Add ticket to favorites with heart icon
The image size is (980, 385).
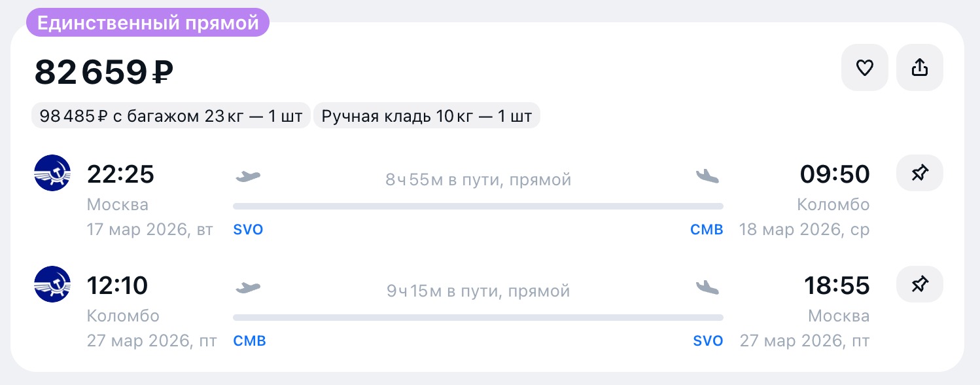coord(865,67)
